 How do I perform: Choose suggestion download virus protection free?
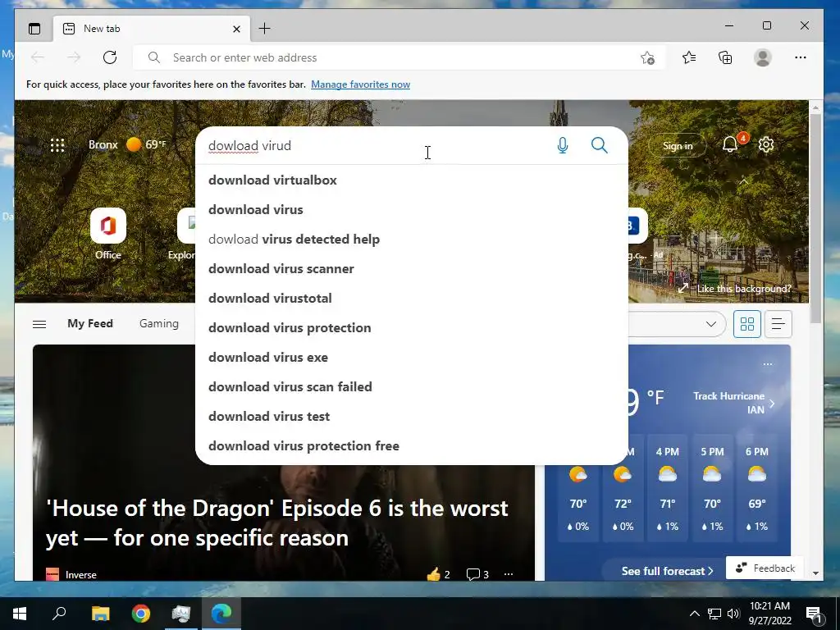(x=412, y=445)
